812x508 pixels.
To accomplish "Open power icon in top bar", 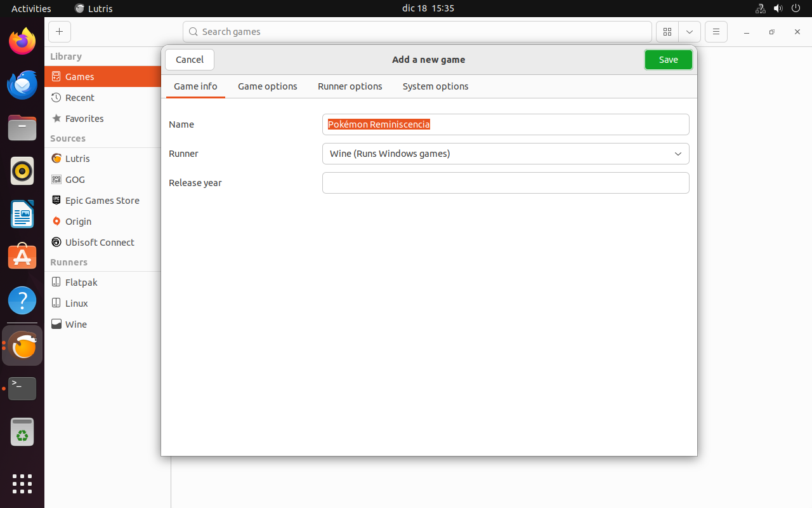I will [x=796, y=8].
